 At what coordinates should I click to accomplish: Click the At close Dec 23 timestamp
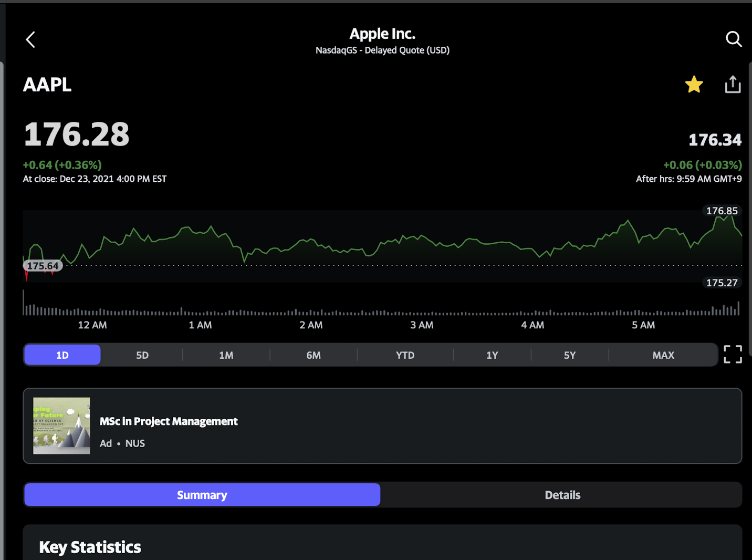coord(95,179)
